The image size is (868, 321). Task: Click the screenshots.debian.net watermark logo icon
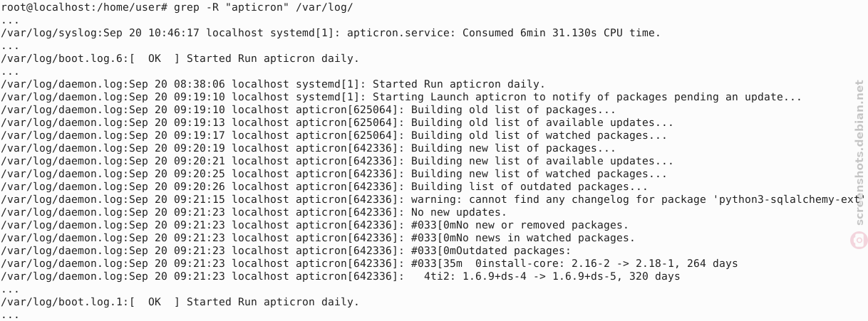[859, 241]
